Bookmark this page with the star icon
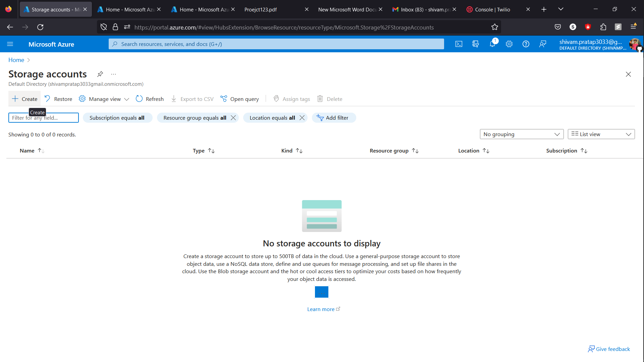The height and width of the screenshot is (362, 644). 495,27
